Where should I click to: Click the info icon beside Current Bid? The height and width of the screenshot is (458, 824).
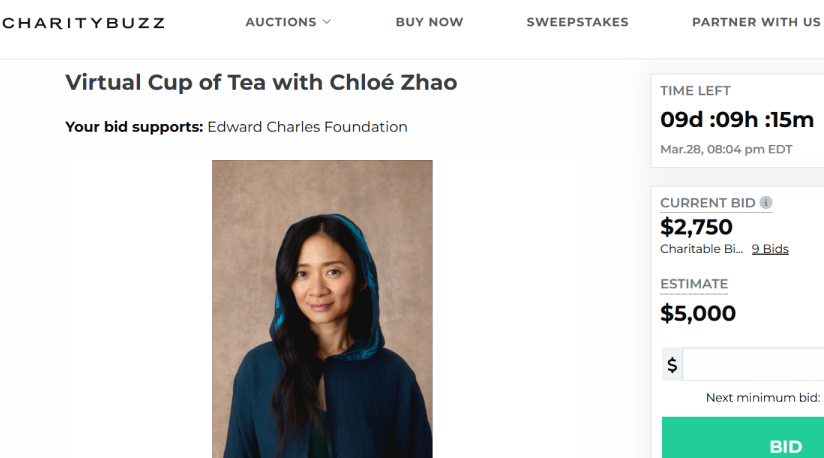pos(766,203)
